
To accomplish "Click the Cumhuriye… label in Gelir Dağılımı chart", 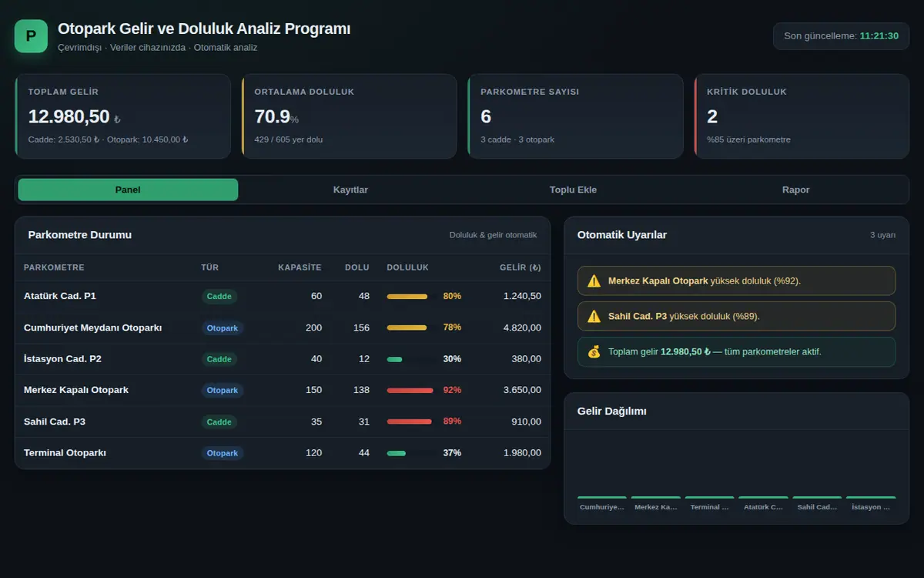I will point(602,507).
